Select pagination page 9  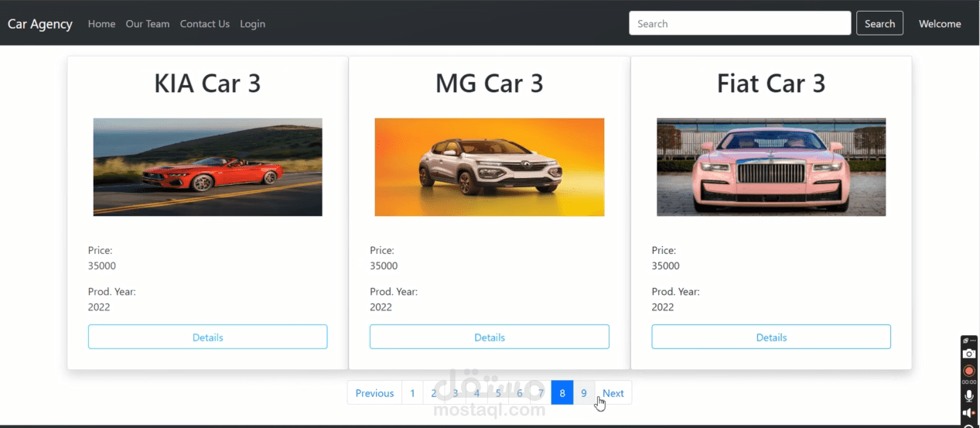[584, 392]
